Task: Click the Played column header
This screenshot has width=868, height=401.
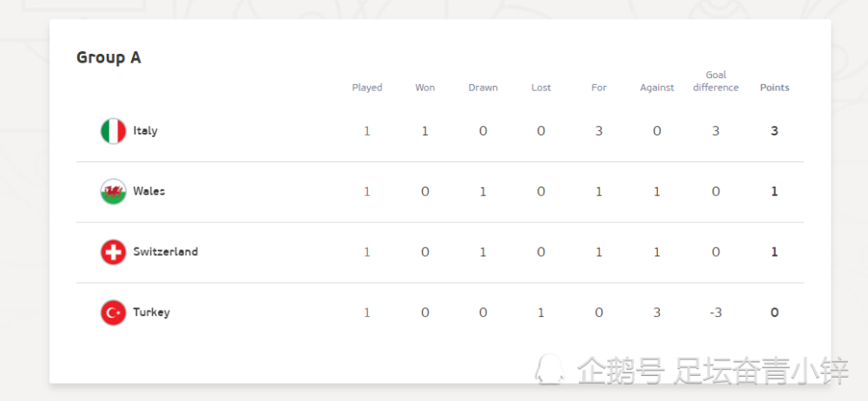Action: click(367, 88)
